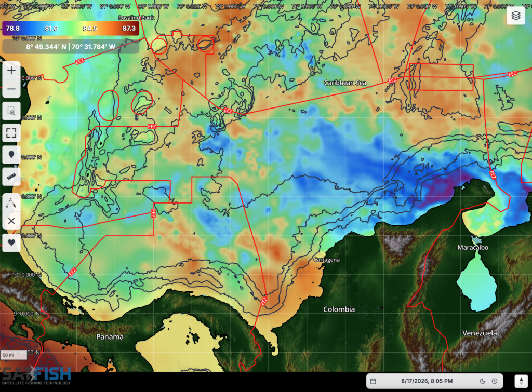Open the clock time selector icon
This screenshot has height=392, width=532.
(x=495, y=381)
